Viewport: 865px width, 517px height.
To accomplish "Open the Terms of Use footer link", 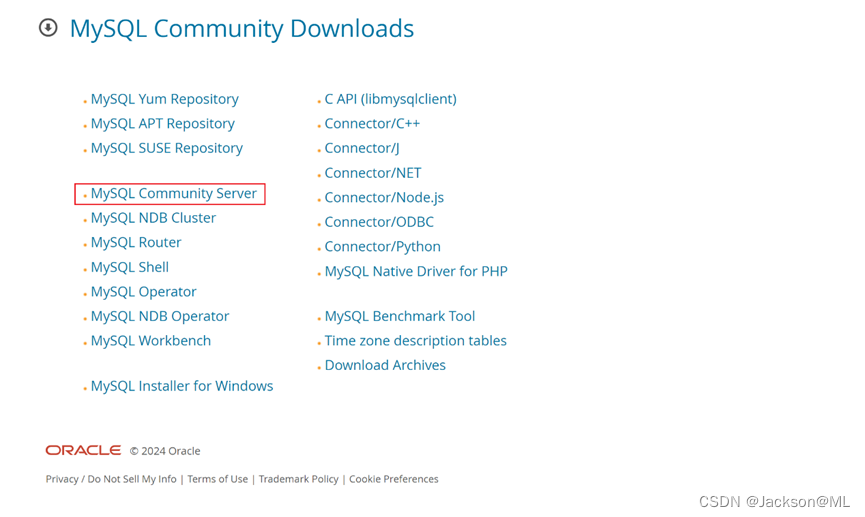I will point(217,479).
